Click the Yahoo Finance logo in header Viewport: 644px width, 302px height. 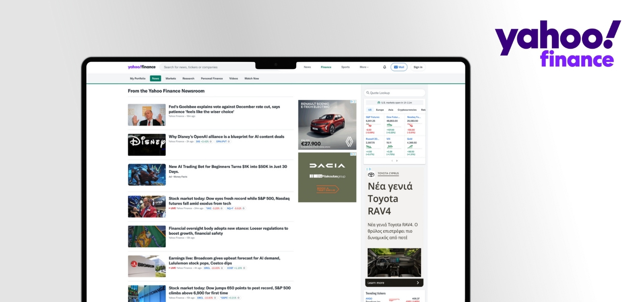click(x=142, y=67)
